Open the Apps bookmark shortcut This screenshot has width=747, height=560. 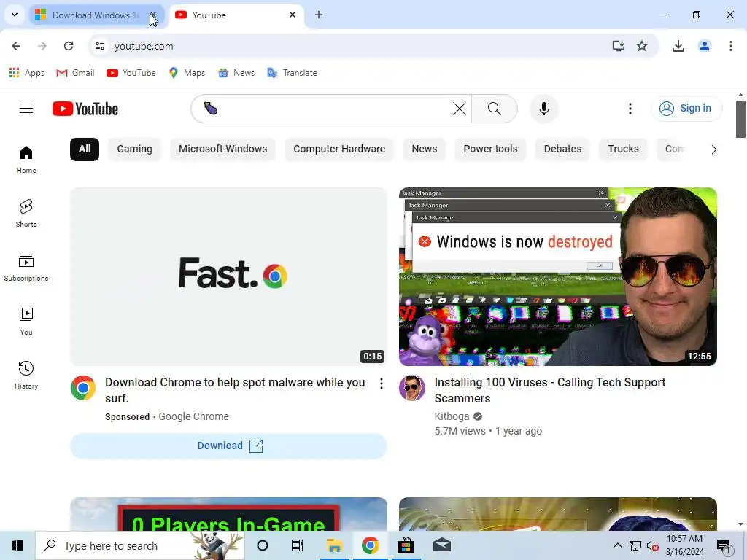27,73
